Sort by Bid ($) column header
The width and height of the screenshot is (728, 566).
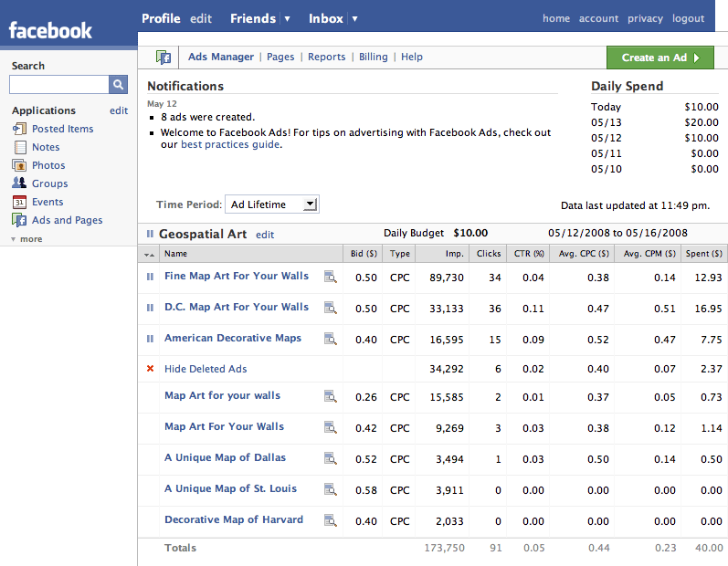(364, 253)
